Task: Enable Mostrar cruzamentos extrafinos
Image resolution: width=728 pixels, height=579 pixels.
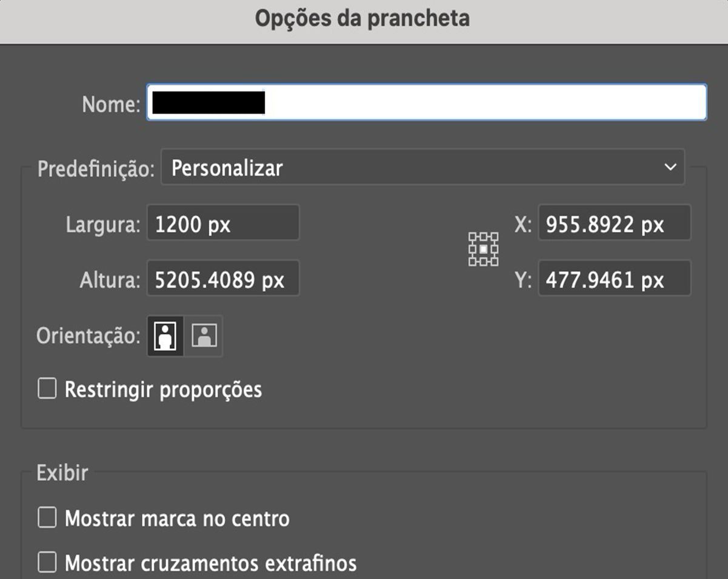Action: pyautogui.click(x=46, y=563)
